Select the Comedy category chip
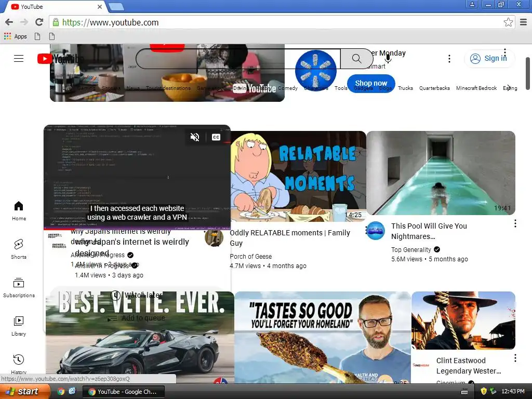 coord(288,88)
